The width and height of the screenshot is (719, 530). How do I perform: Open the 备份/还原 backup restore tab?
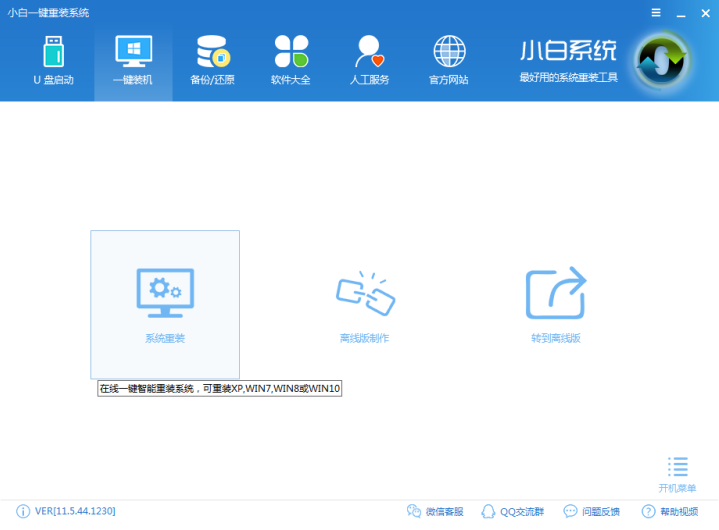click(212, 61)
